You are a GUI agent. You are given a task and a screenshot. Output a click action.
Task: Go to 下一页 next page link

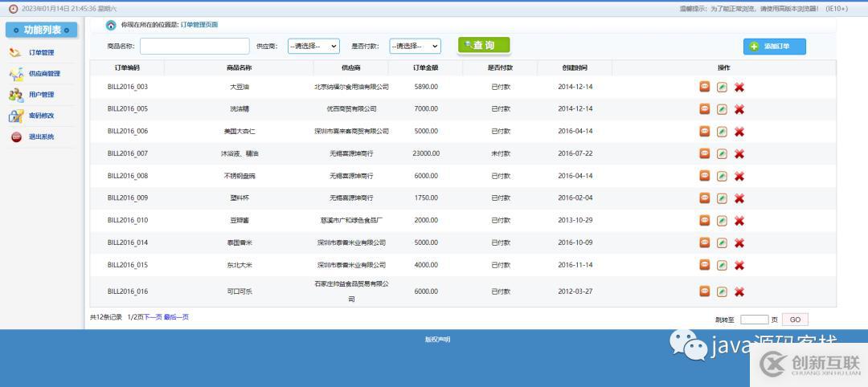pyautogui.click(x=153, y=317)
